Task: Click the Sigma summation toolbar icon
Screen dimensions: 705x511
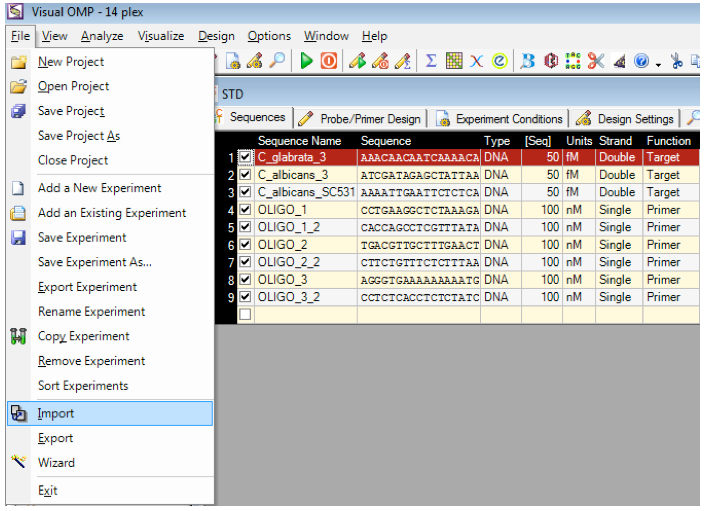Action: pos(431,62)
